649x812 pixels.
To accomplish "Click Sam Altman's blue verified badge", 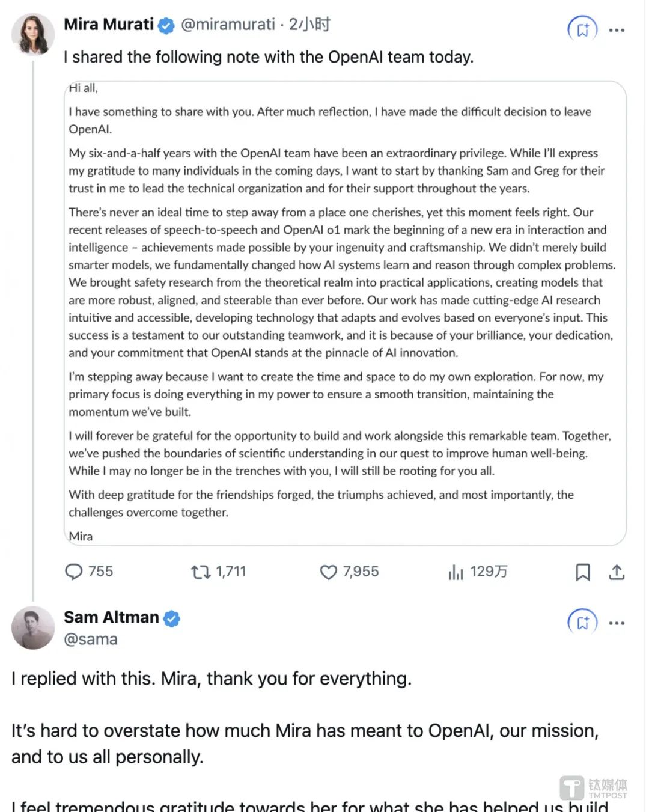I will point(172,618).
